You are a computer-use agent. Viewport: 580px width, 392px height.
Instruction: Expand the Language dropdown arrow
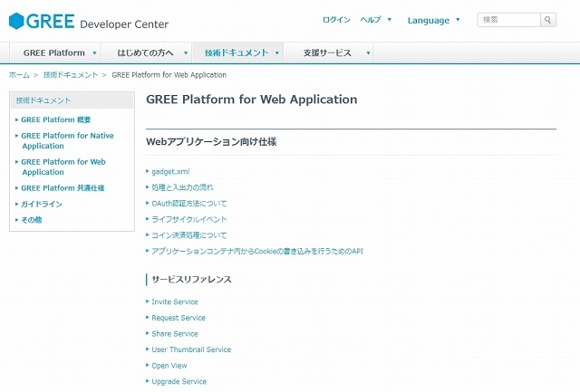pyautogui.click(x=458, y=20)
